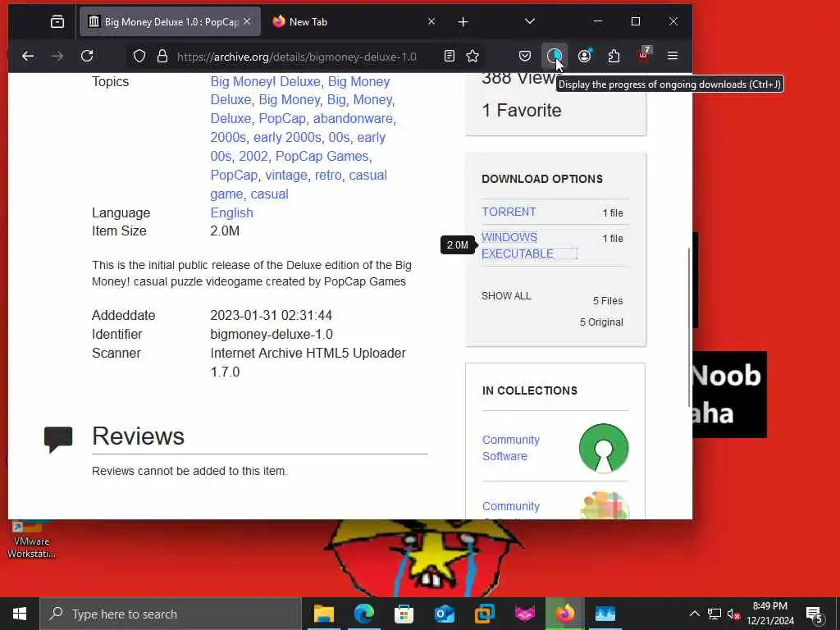Expand the list all tabs chevron

click(530, 21)
